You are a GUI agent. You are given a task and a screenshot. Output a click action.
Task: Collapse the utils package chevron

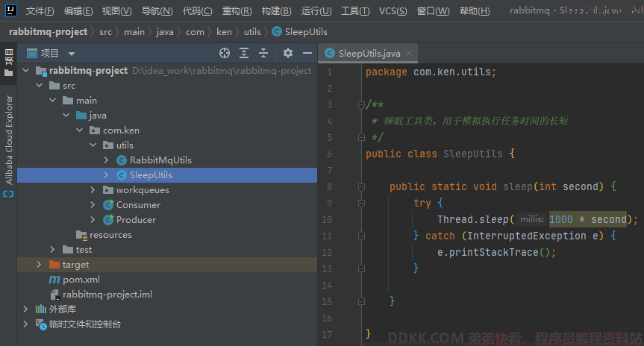[x=93, y=145]
